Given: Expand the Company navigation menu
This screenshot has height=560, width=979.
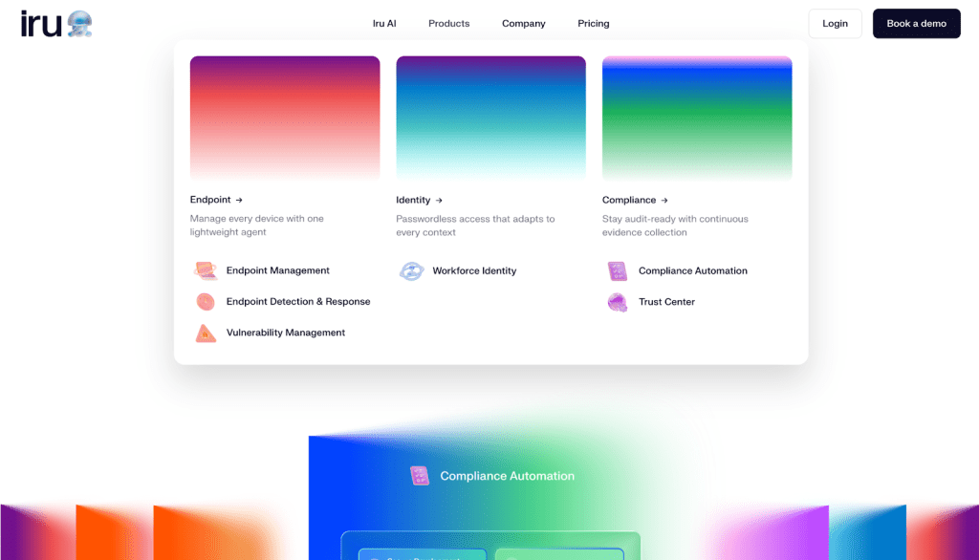Looking at the screenshot, I should 523,24.
